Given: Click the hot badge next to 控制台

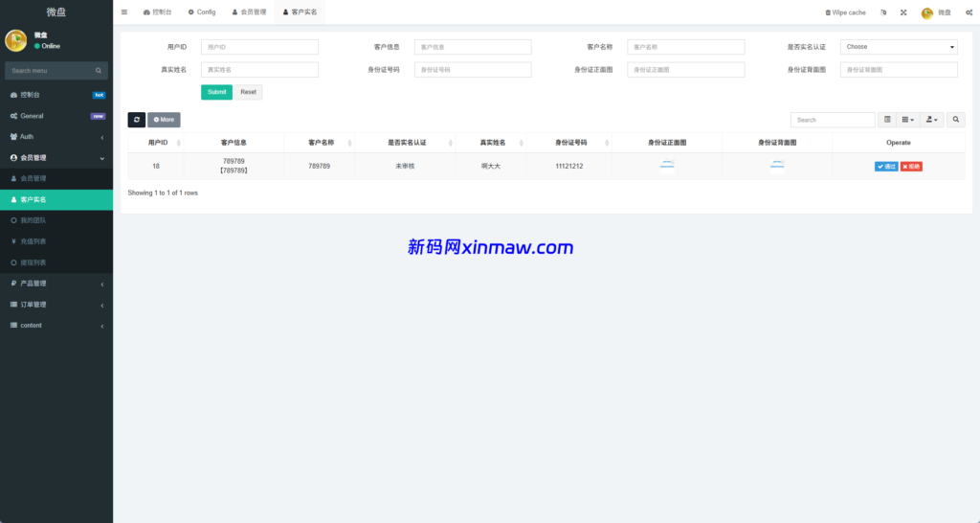Looking at the screenshot, I should click(x=99, y=95).
